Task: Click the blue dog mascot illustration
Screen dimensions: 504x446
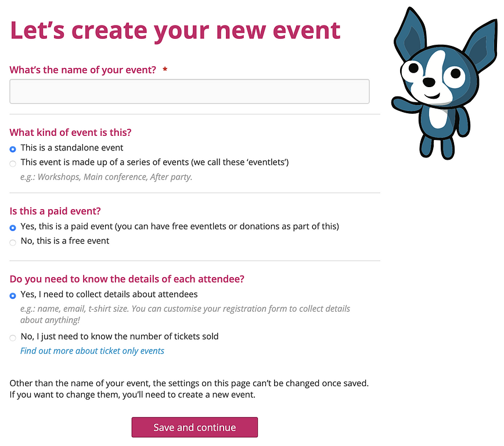Action: pos(445,84)
